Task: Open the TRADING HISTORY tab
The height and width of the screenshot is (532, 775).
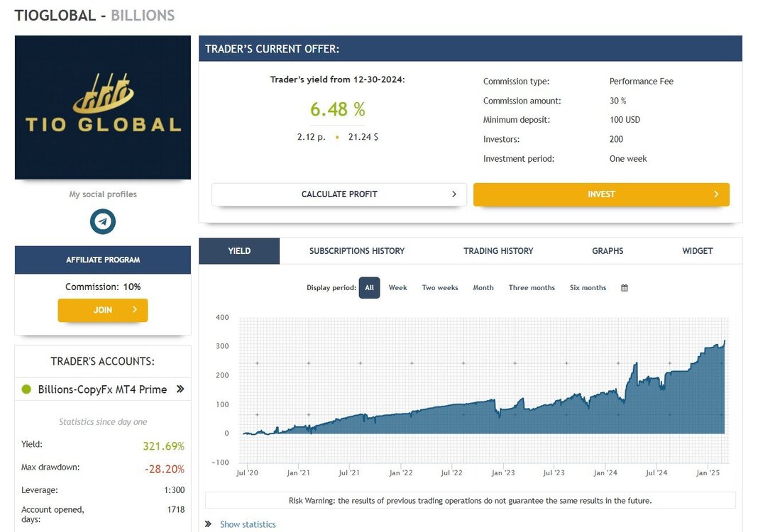Action: [498, 251]
